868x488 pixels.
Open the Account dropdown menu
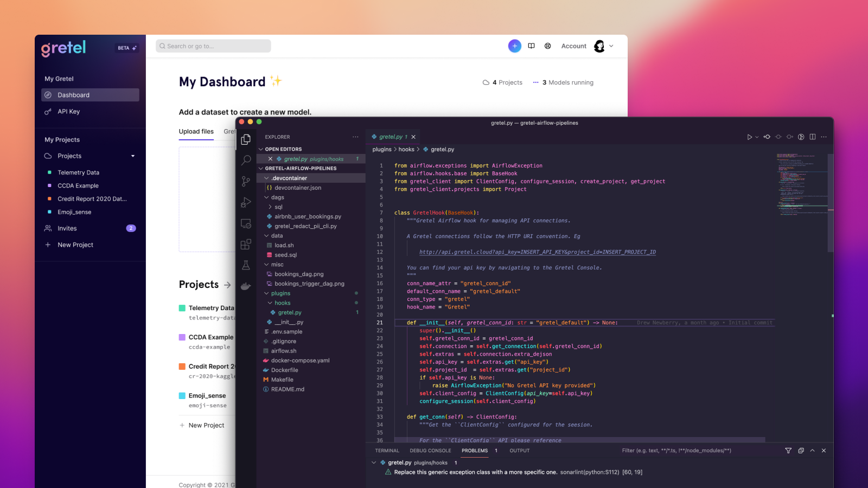point(611,46)
